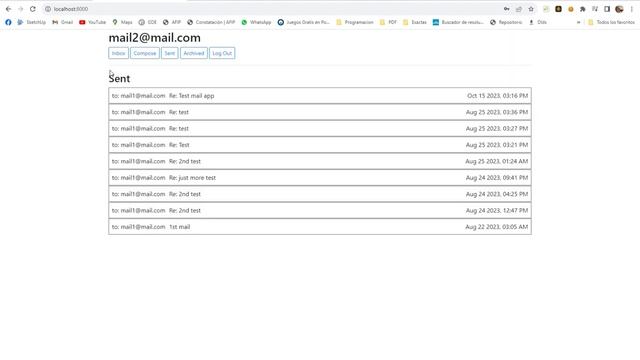Open the Todos los favoritos folder
640x360 pixels.
pos(611,22)
